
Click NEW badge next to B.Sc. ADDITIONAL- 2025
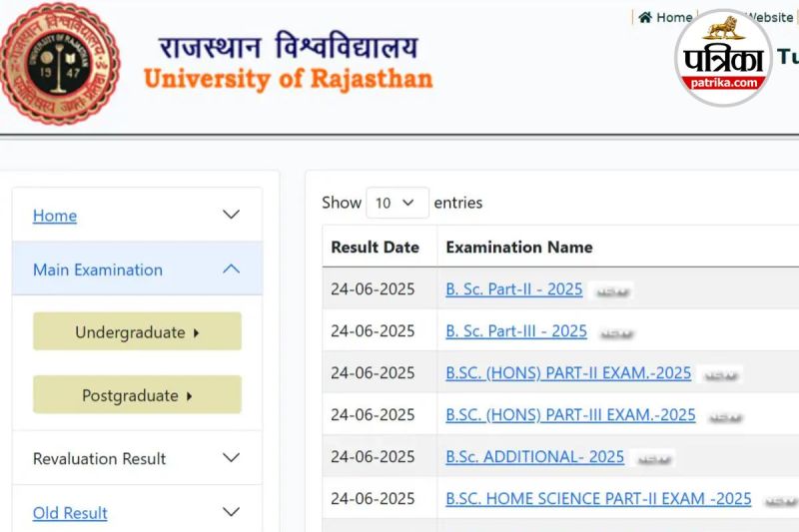click(653, 459)
